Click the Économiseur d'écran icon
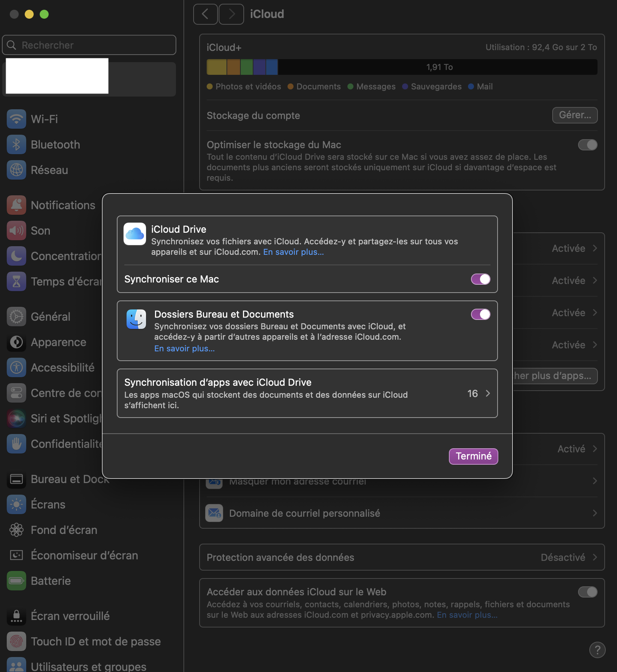This screenshot has width=617, height=672. [16, 555]
